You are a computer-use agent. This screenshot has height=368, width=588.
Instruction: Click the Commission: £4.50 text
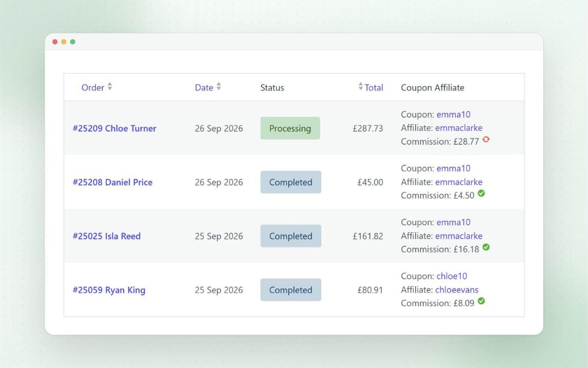click(x=438, y=195)
